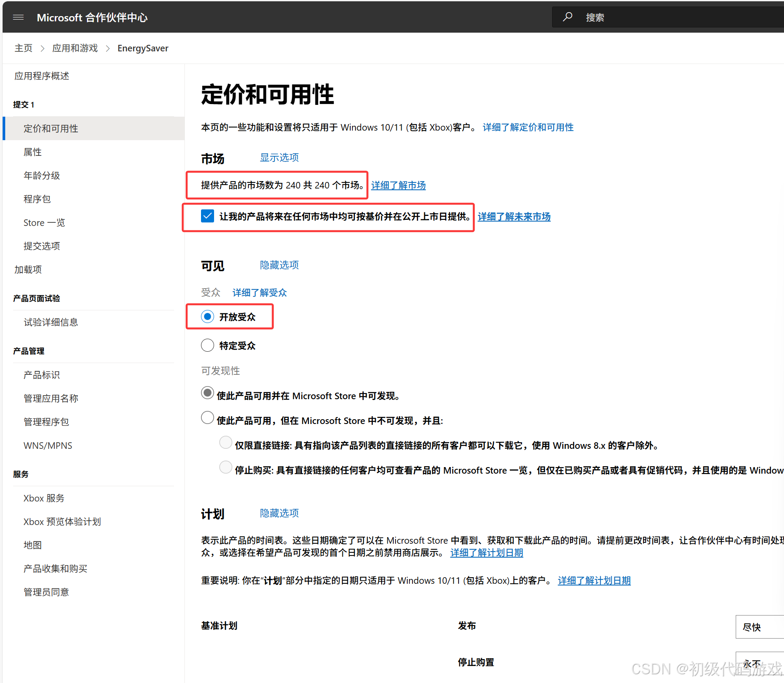Open 地图 sidebar item
The width and height of the screenshot is (784, 683).
click(x=33, y=545)
